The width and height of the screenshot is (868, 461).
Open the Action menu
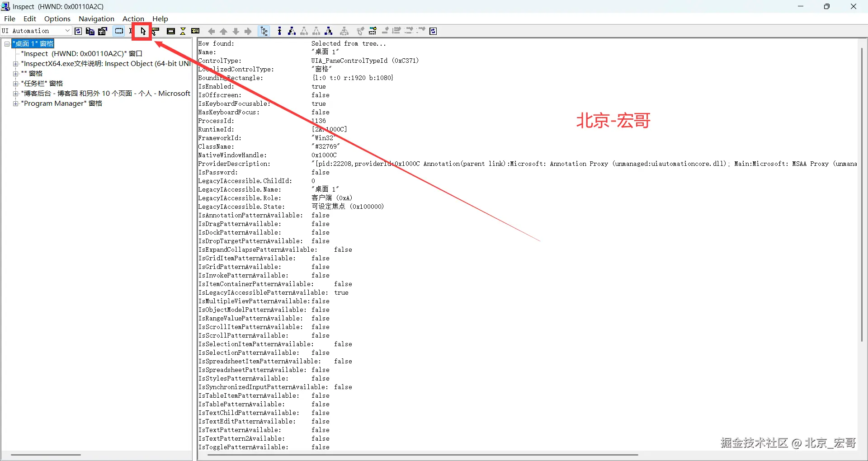point(133,19)
